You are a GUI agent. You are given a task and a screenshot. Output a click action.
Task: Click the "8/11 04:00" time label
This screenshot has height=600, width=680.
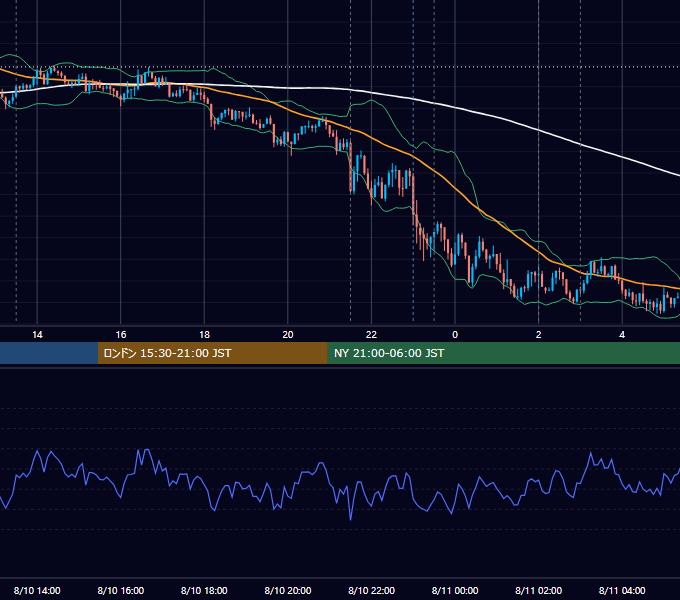click(622, 590)
